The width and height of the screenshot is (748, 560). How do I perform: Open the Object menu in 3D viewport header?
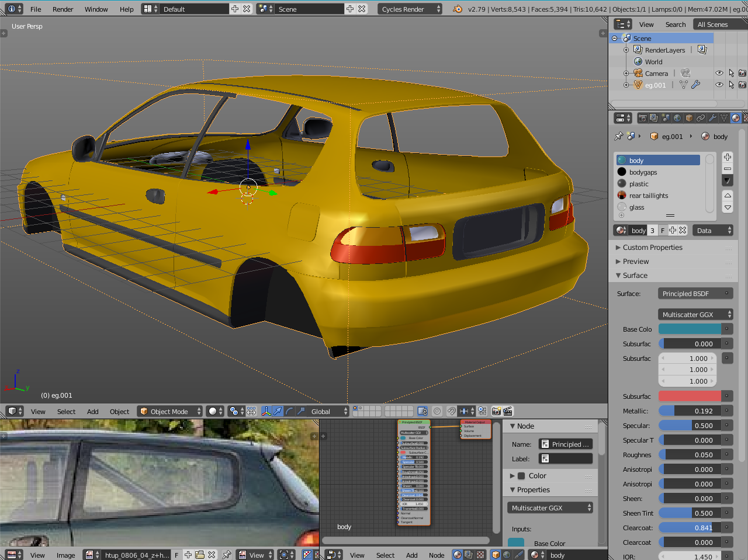(119, 411)
